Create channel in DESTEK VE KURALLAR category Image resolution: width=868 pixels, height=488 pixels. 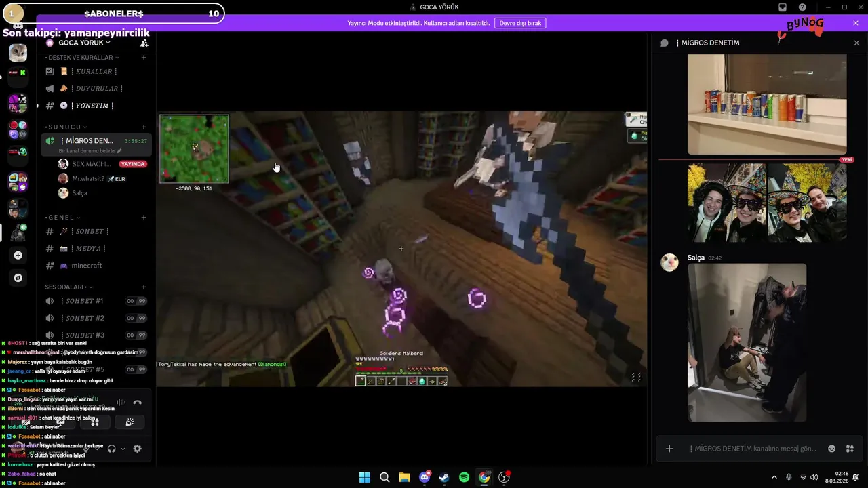tap(144, 58)
